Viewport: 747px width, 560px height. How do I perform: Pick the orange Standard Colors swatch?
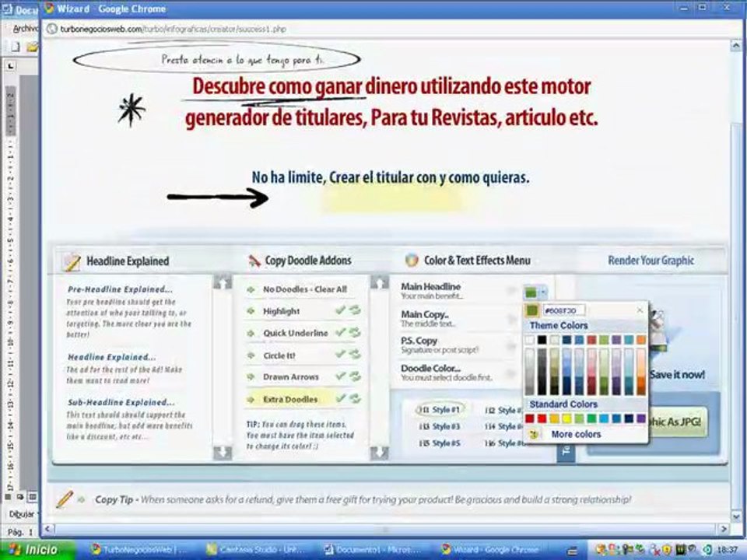pyautogui.click(x=555, y=418)
